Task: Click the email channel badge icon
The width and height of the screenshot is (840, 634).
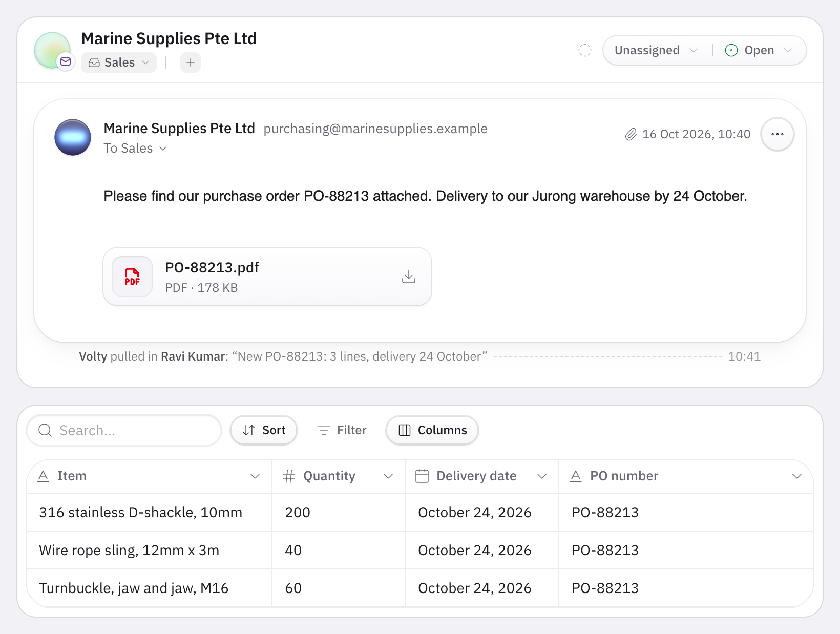Action: [66, 61]
